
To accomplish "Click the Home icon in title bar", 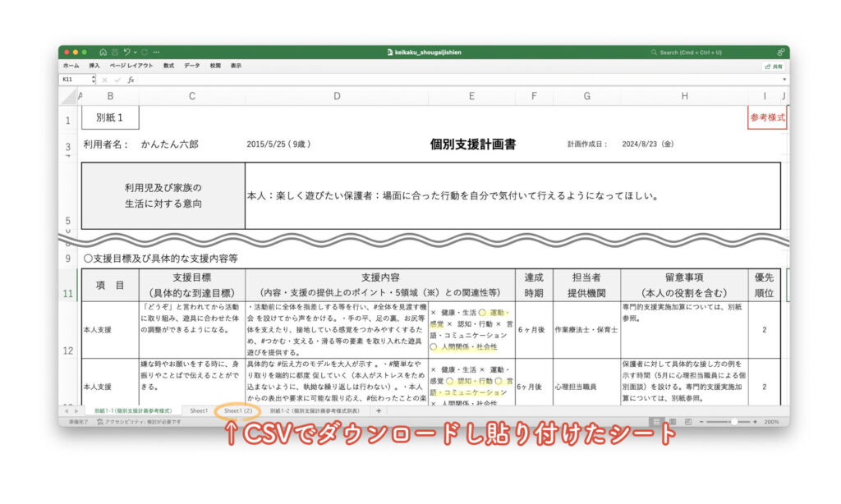I will pos(103,52).
